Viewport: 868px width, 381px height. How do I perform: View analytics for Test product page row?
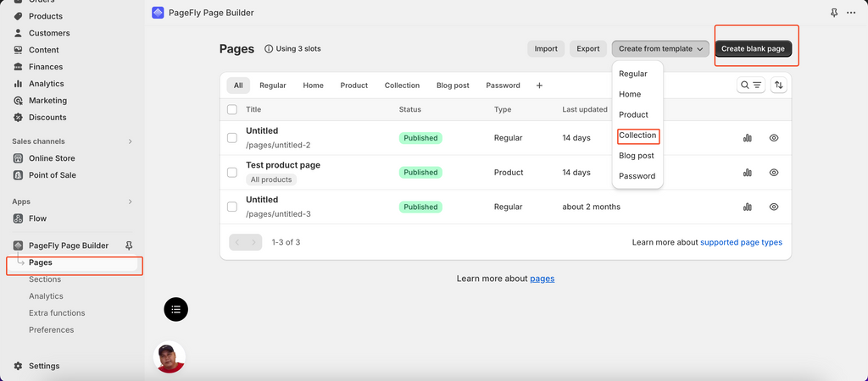[x=748, y=173]
